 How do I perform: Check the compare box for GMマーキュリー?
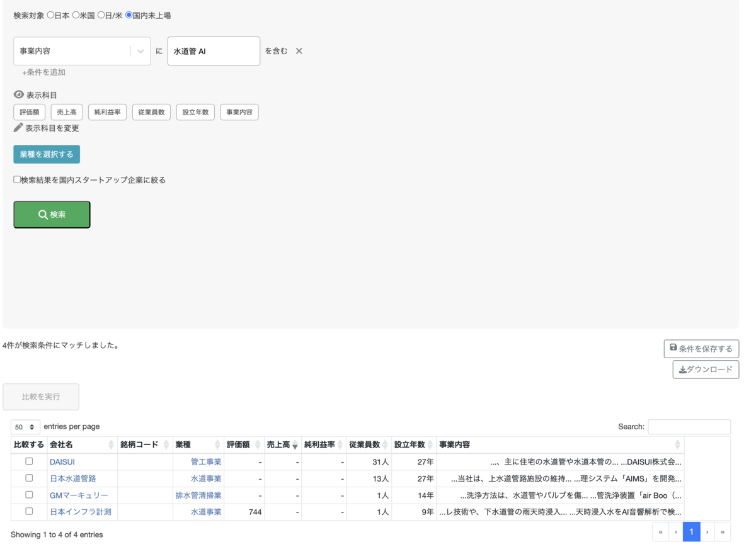click(29, 495)
